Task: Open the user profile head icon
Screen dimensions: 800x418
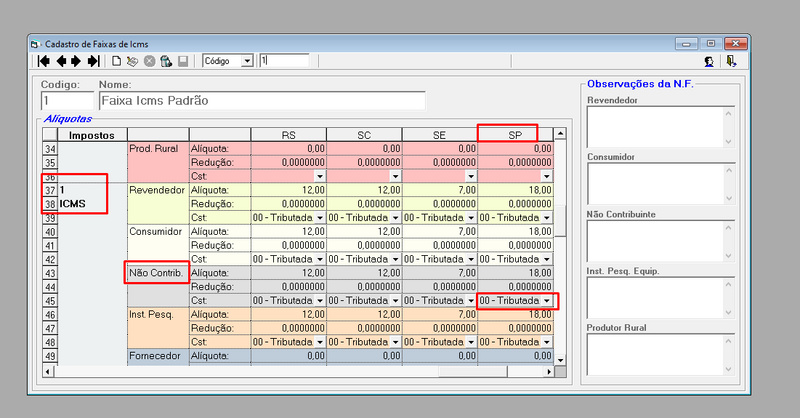Action: point(709,61)
